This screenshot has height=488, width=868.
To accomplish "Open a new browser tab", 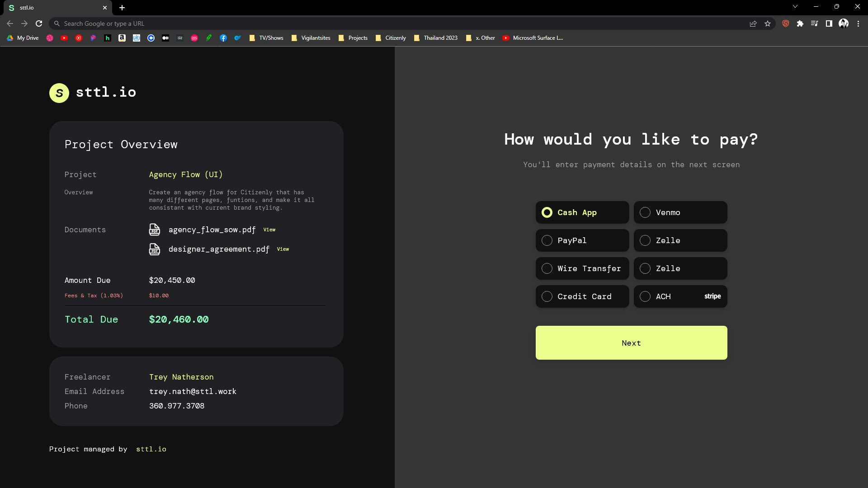I will 122,8.
